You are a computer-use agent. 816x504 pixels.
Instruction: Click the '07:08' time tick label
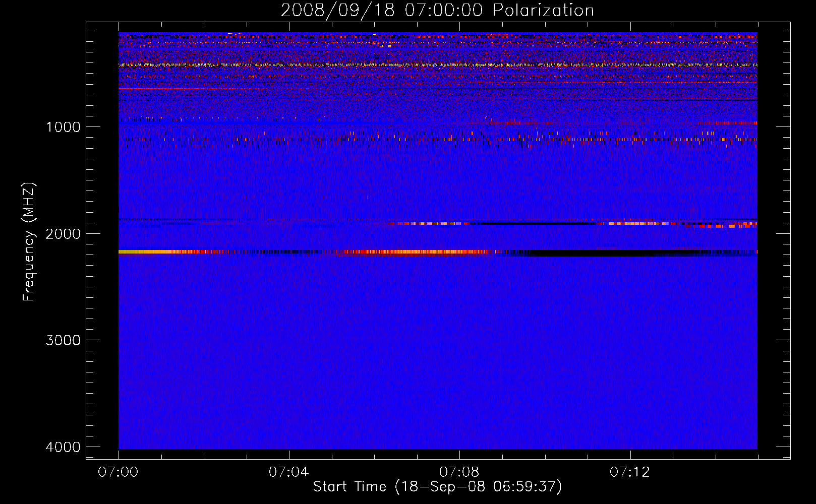click(459, 472)
